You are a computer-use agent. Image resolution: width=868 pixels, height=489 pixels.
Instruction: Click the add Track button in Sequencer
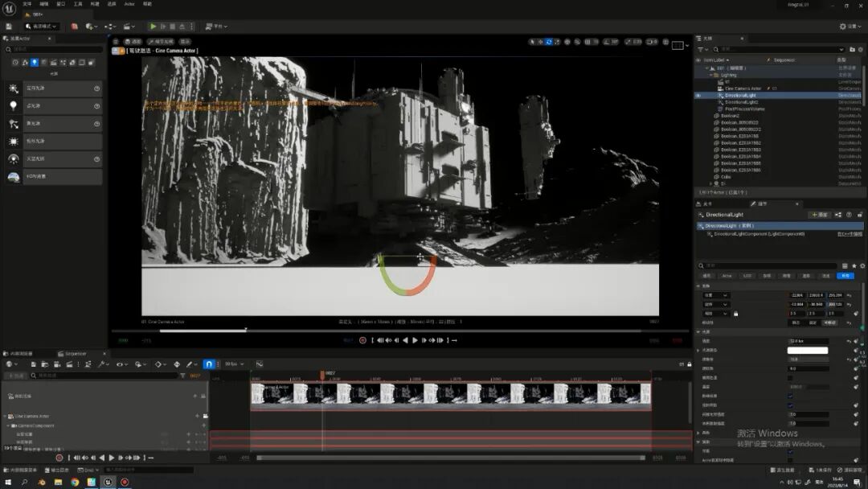pyautogui.click(x=15, y=376)
